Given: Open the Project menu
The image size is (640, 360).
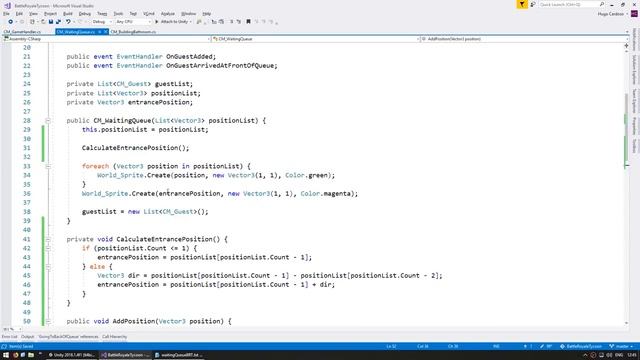Looking at the screenshot, I should (50, 14).
